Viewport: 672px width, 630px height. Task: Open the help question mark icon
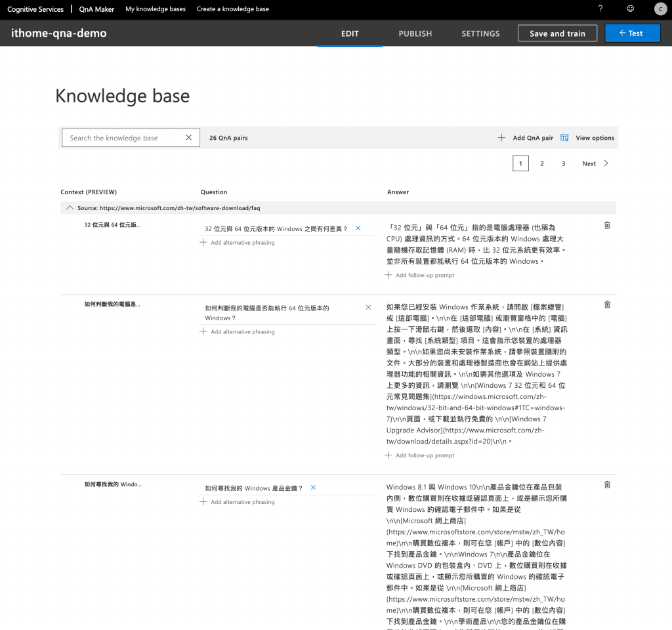point(600,9)
